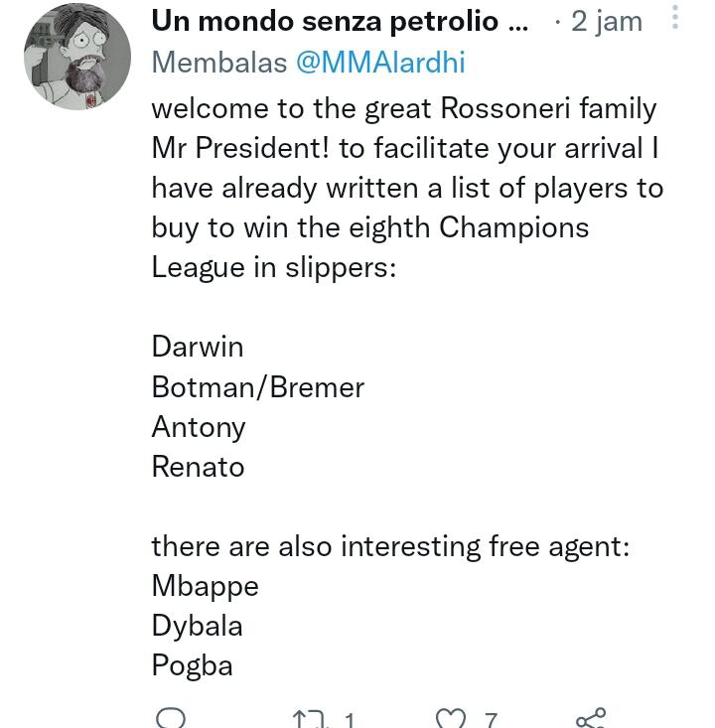This screenshot has width=715, height=728.
Task: Click the word 'Darwin' in the tweet
Action: pos(197,346)
